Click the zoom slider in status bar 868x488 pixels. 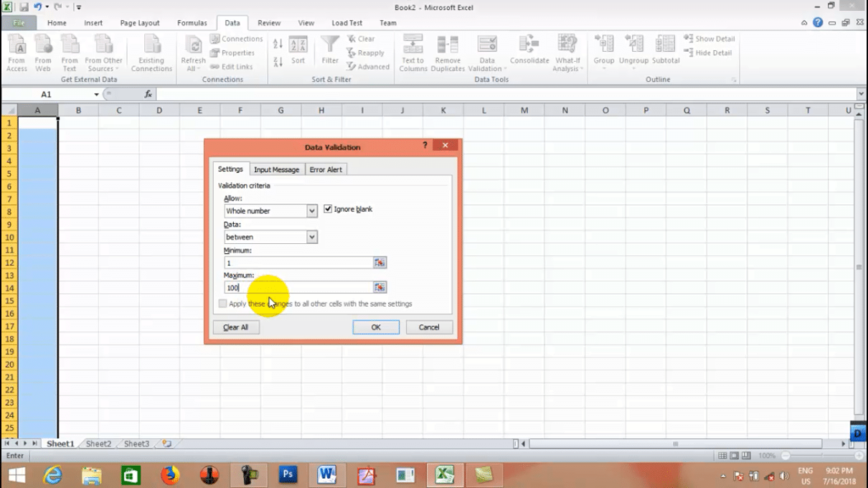pyautogui.click(x=821, y=455)
